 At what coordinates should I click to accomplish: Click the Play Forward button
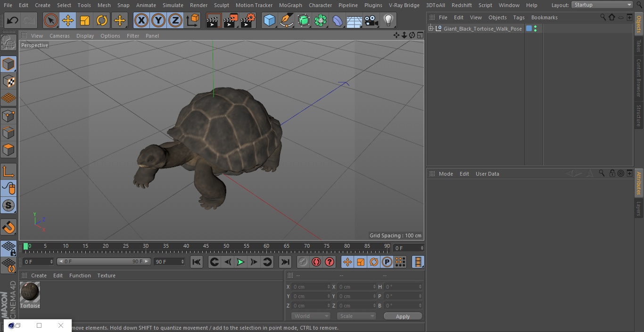[240, 262]
